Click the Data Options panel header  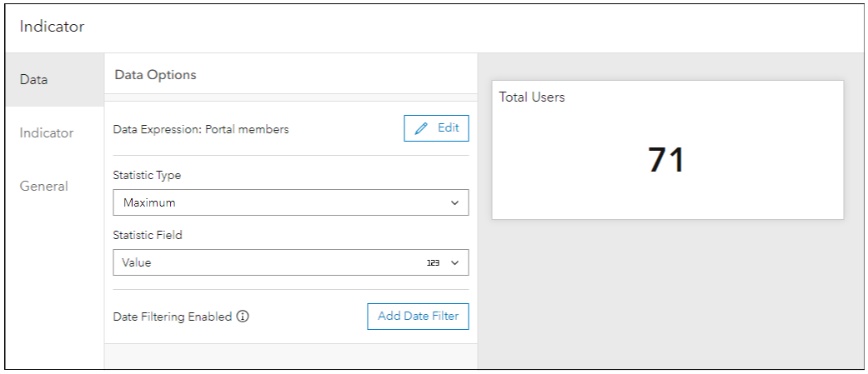pyautogui.click(x=155, y=75)
